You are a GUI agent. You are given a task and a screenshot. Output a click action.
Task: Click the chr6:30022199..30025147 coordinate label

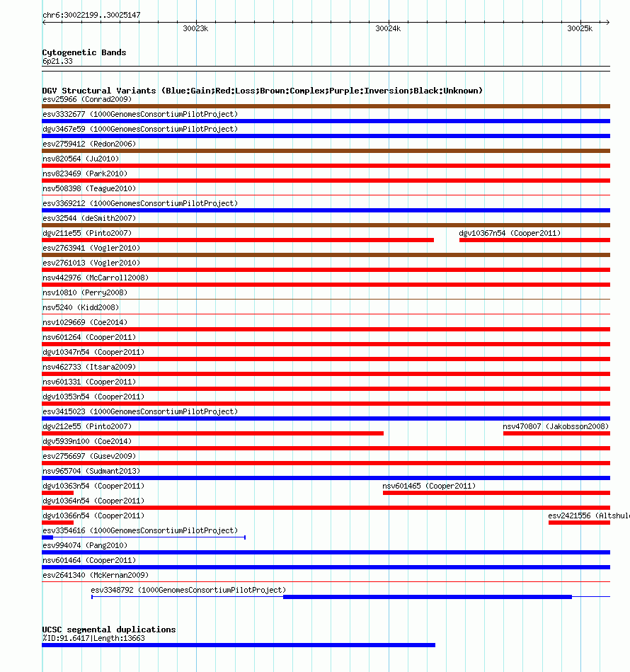[x=91, y=15]
